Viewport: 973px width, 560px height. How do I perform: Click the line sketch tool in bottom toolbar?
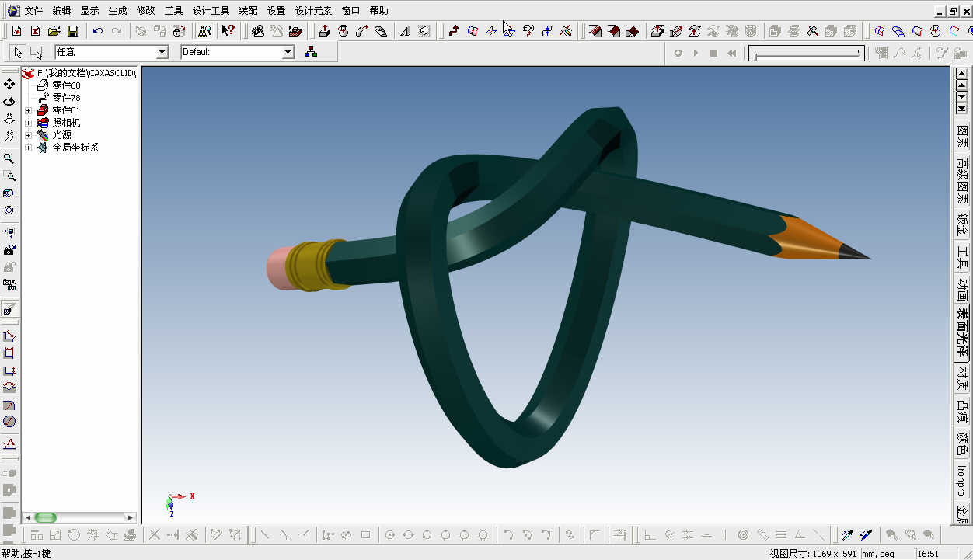pos(265,534)
